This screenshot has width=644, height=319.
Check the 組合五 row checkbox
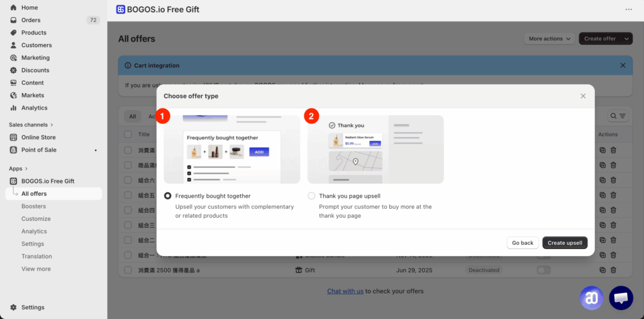point(128,195)
